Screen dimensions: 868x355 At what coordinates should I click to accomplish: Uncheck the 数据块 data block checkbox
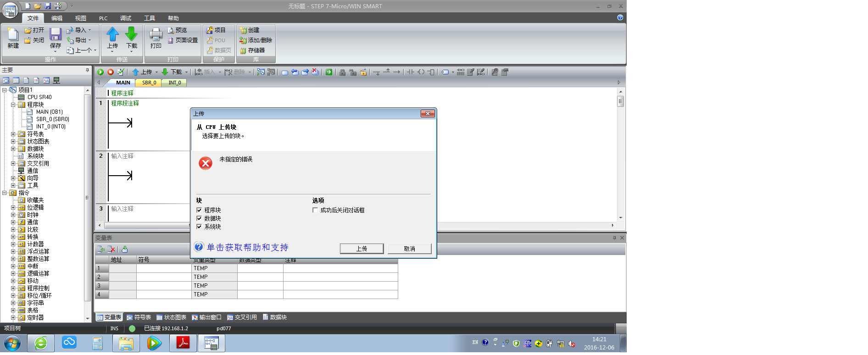[x=199, y=218]
